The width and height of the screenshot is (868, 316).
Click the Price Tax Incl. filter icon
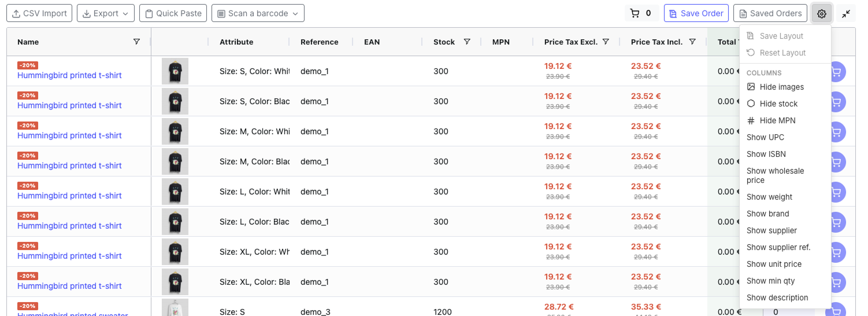point(692,42)
